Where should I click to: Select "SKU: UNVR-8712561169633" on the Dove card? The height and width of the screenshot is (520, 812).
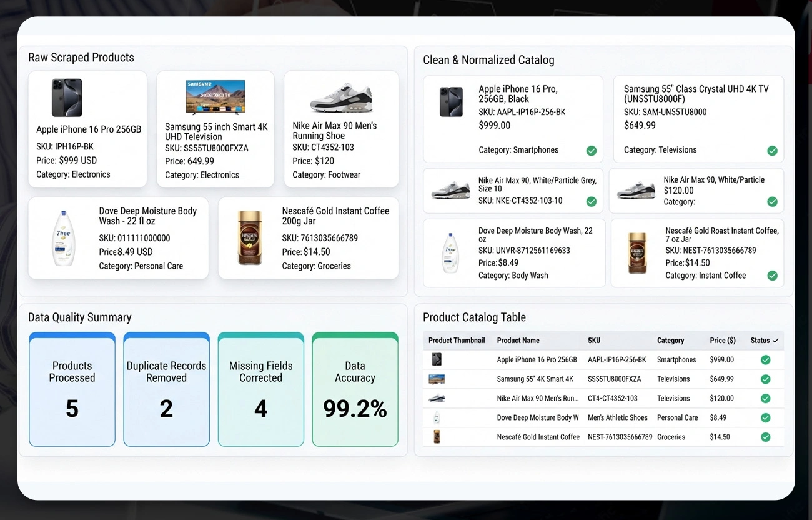524,251
